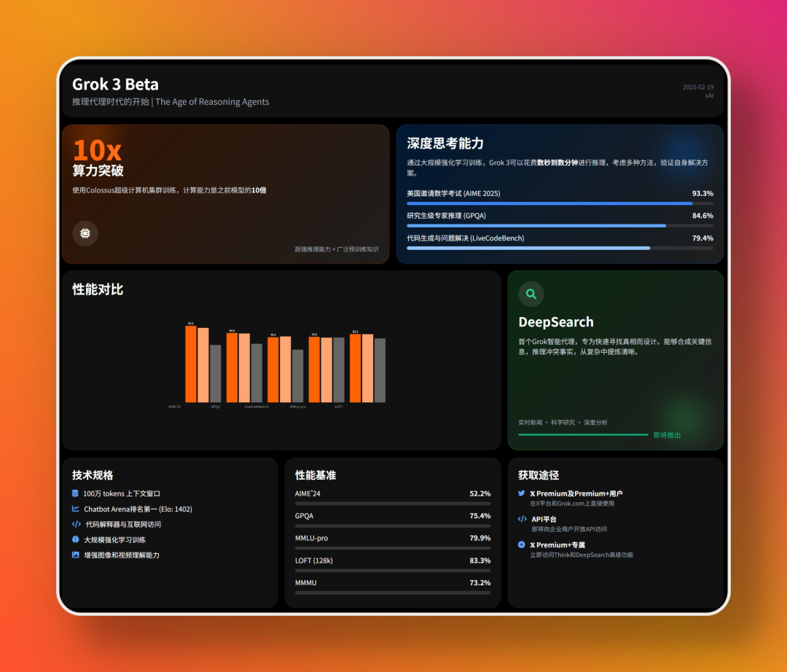The image size is (787, 672).
Task: Click the LOFT (128k) benchmark bar
Action: pos(393,571)
